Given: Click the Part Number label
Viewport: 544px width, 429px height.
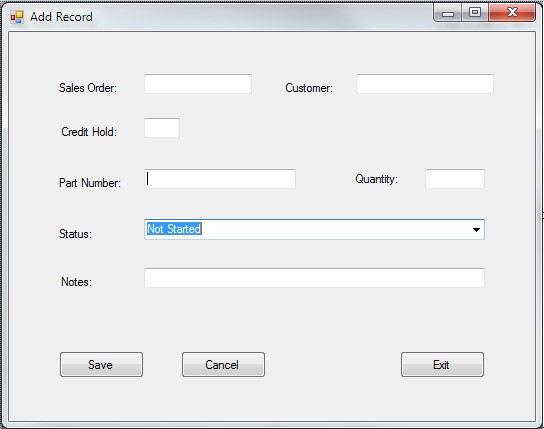Looking at the screenshot, I should (90, 183).
